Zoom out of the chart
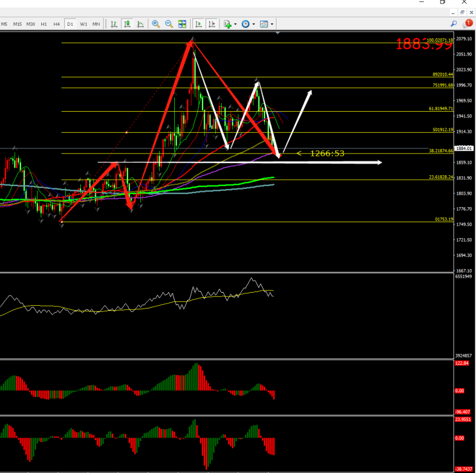Image resolution: width=476 pixels, height=473 pixels. click(169, 24)
